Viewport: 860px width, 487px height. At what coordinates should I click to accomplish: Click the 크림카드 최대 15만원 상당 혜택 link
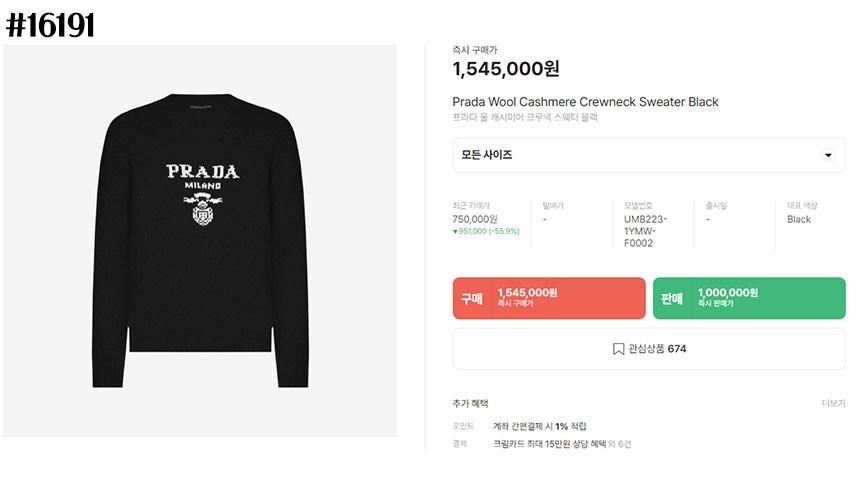pos(550,444)
